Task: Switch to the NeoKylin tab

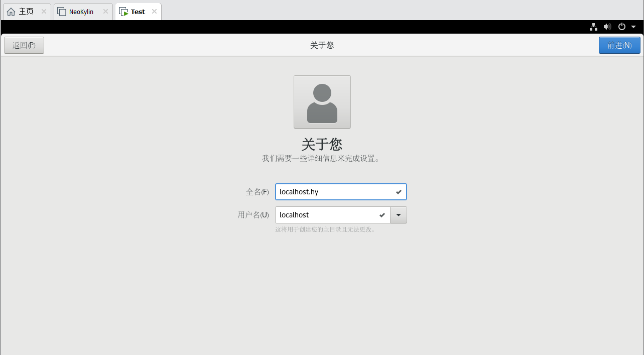Action: tap(83, 11)
